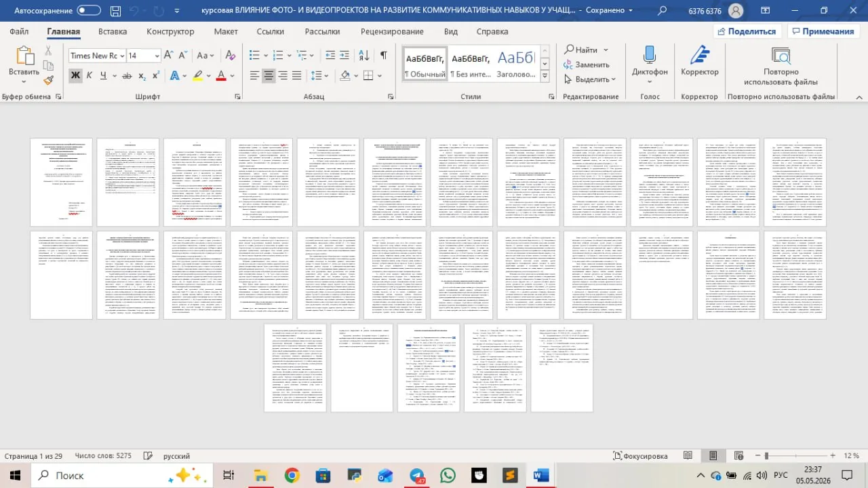Open the Sort (А-Я) tool
This screenshot has width=868, height=488.
(363, 55)
